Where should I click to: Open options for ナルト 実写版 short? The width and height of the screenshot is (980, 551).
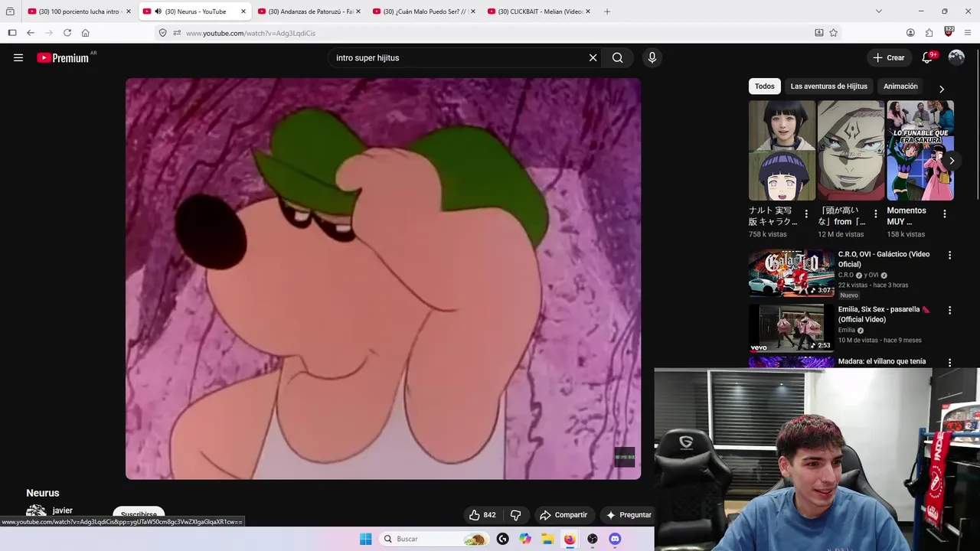pyautogui.click(x=806, y=214)
